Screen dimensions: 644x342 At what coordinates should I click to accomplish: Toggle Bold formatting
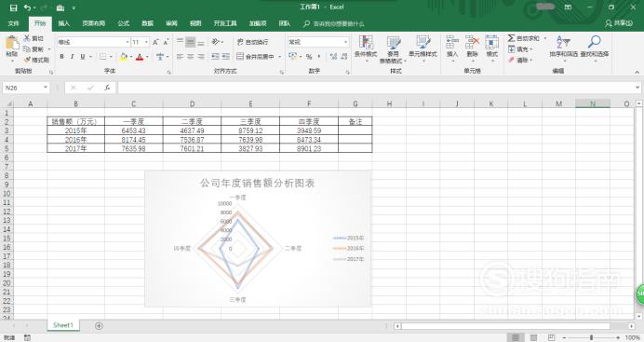coord(61,56)
